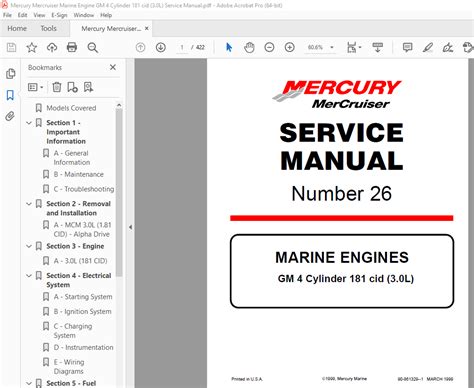The image size is (474, 388).
Task: Toggle Page Thumbnails sidebar icon
Action: (10, 74)
